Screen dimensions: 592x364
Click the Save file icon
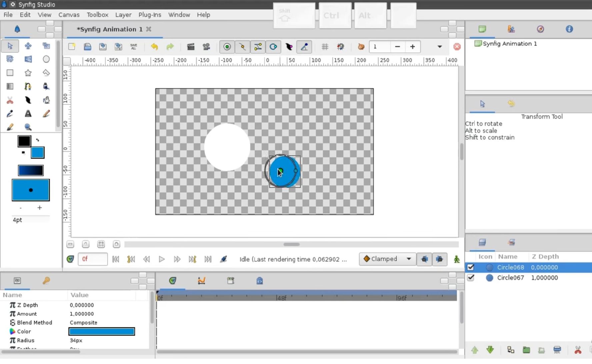coord(103,47)
